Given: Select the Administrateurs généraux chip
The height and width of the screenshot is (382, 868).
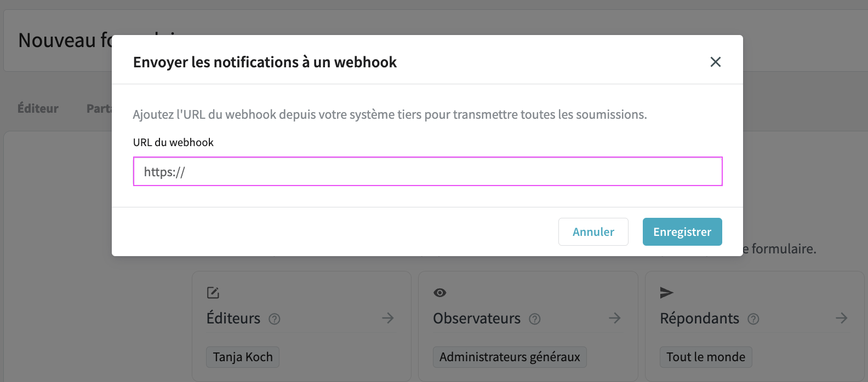Looking at the screenshot, I should (509, 357).
